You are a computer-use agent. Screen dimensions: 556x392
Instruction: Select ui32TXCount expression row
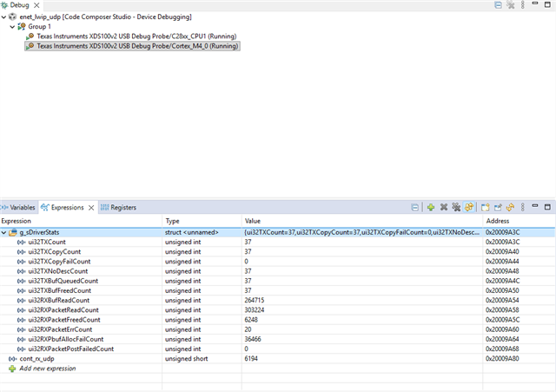tap(278, 242)
